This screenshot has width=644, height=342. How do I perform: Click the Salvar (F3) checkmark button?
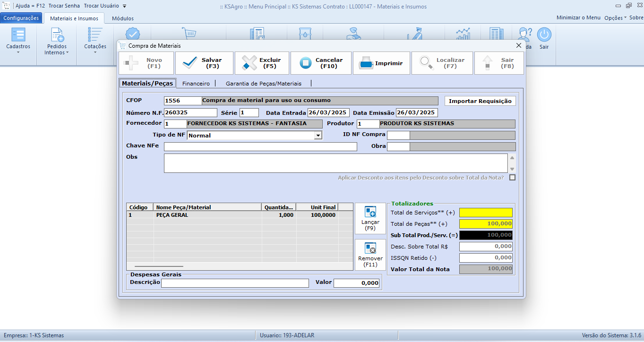point(204,63)
